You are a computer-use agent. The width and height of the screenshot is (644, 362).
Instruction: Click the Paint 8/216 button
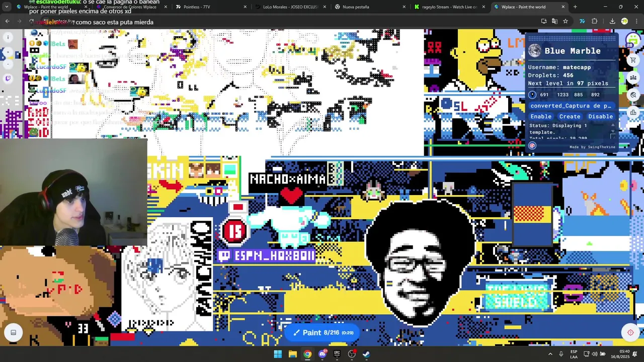pyautogui.click(x=323, y=332)
